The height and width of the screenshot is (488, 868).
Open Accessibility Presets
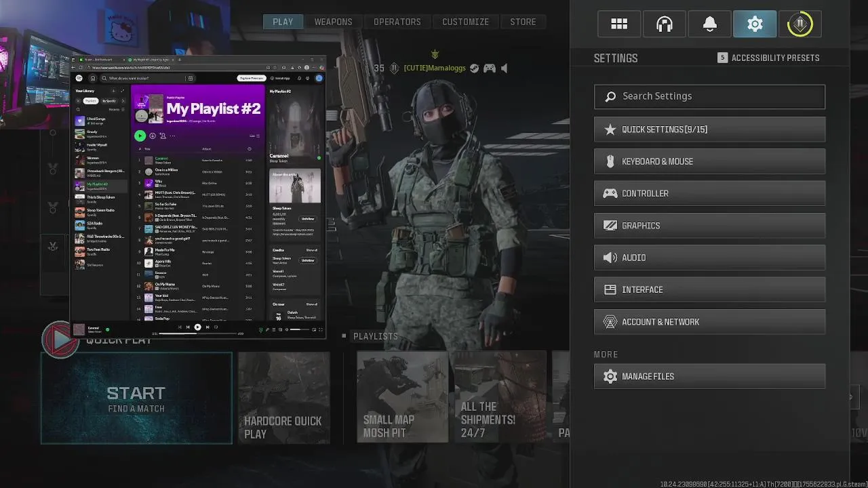click(x=768, y=58)
